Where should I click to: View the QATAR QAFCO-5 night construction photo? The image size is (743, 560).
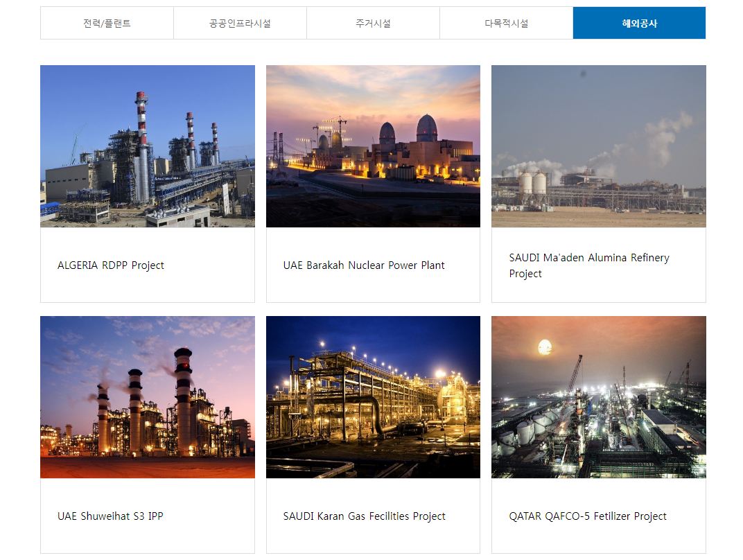tap(598, 397)
